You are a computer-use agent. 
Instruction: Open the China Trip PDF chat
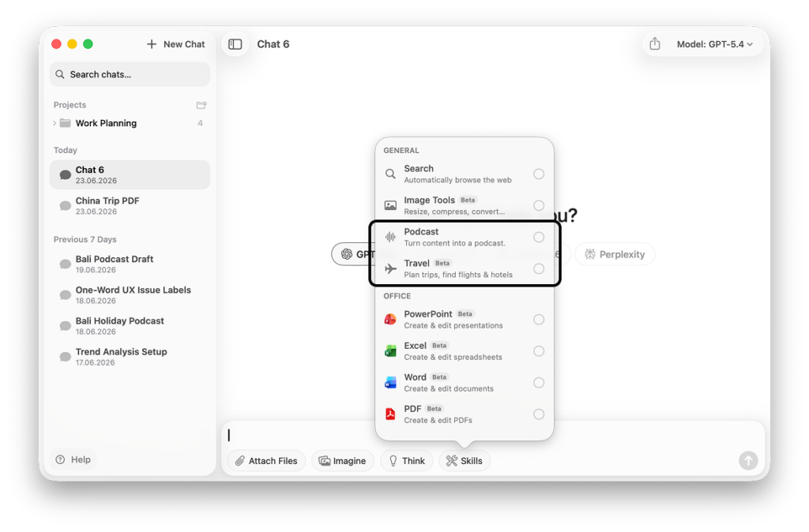pyautogui.click(x=130, y=206)
